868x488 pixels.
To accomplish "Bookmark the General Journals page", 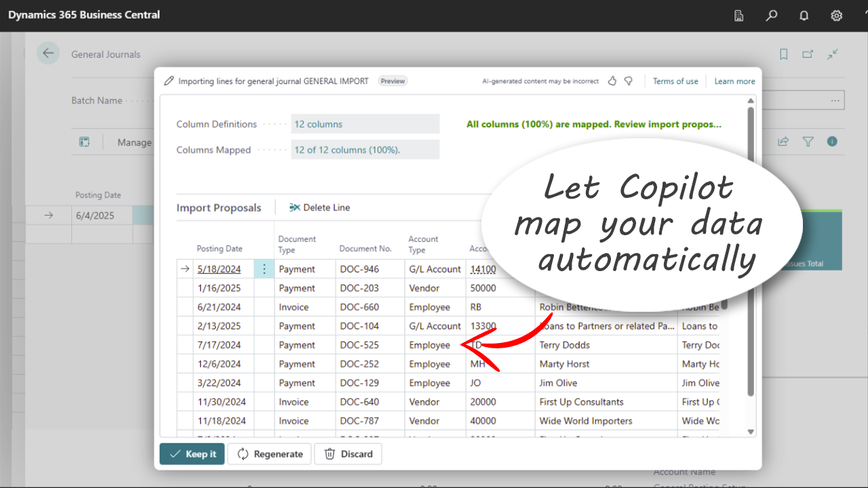I will tap(784, 54).
